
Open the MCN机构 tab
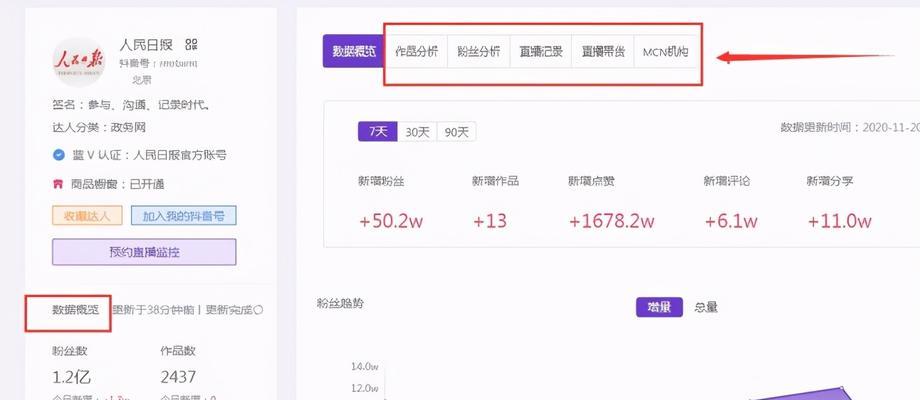pyautogui.click(x=665, y=51)
